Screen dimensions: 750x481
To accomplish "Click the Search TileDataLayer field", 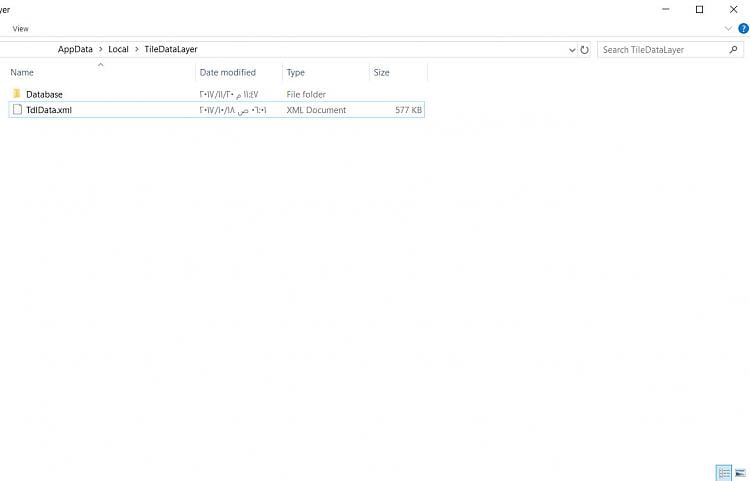I will coord(670,50).
